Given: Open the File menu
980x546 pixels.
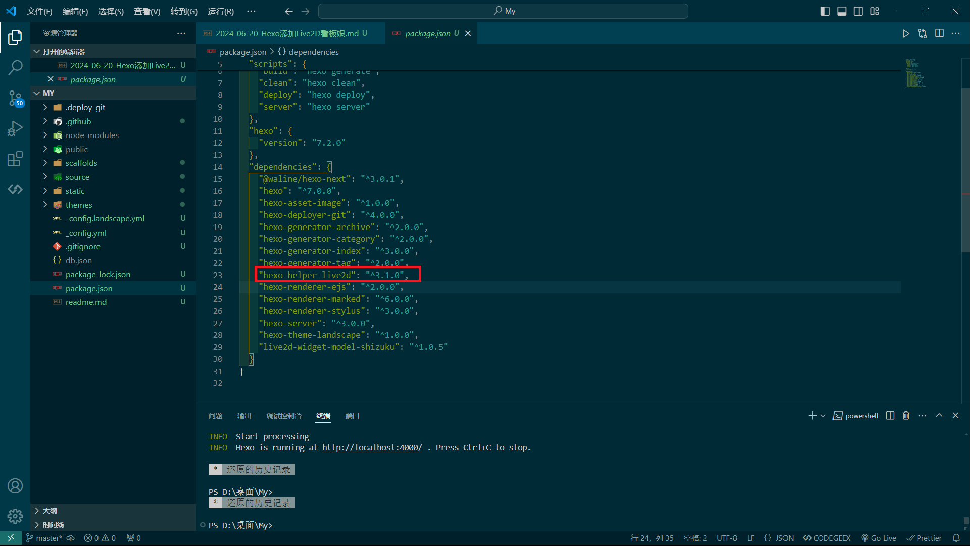Looking at the screenshot, I should [x=39, y=11].
